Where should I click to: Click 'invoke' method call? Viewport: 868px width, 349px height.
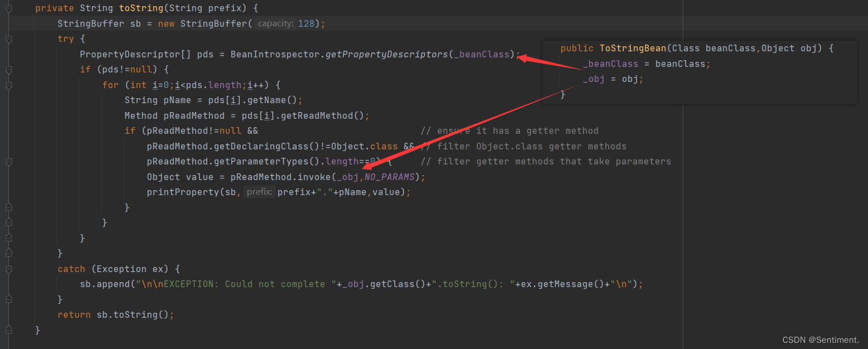pyautogui.click(x=314, y=177)
